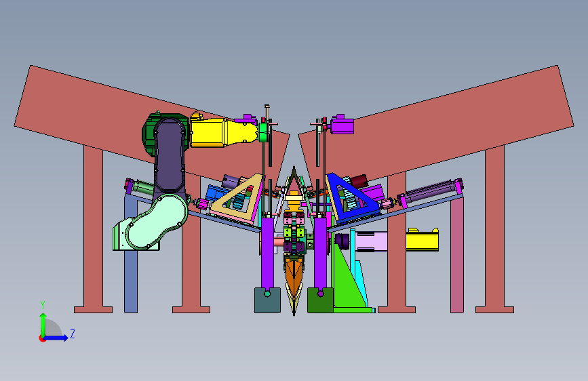The image size is (588, 381).
Task: Select the far left red-brown support leg
Action: [93, 228]
